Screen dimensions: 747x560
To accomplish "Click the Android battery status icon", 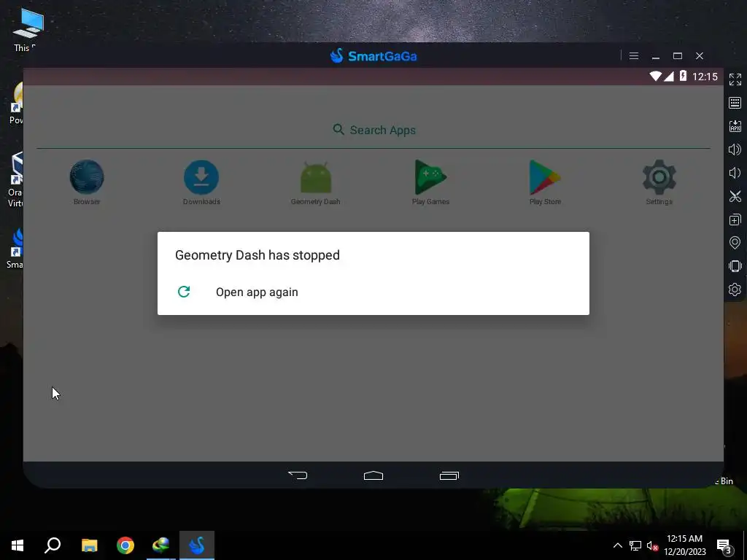I will pos(683,76).
